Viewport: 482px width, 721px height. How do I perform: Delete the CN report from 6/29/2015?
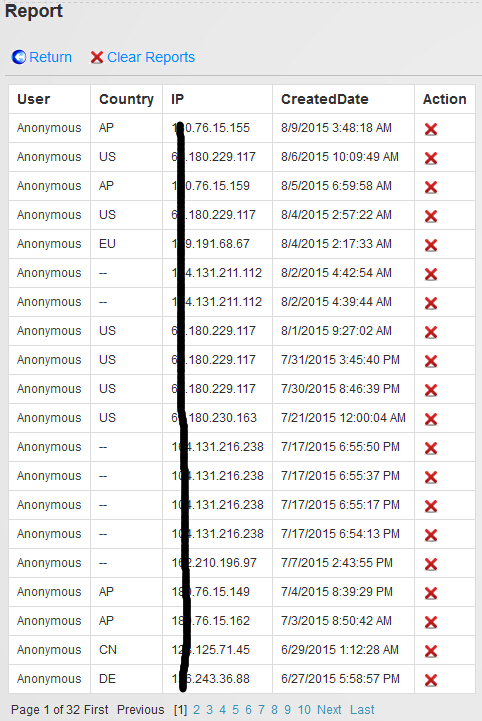pyautogui.click(x=431, y=651)
